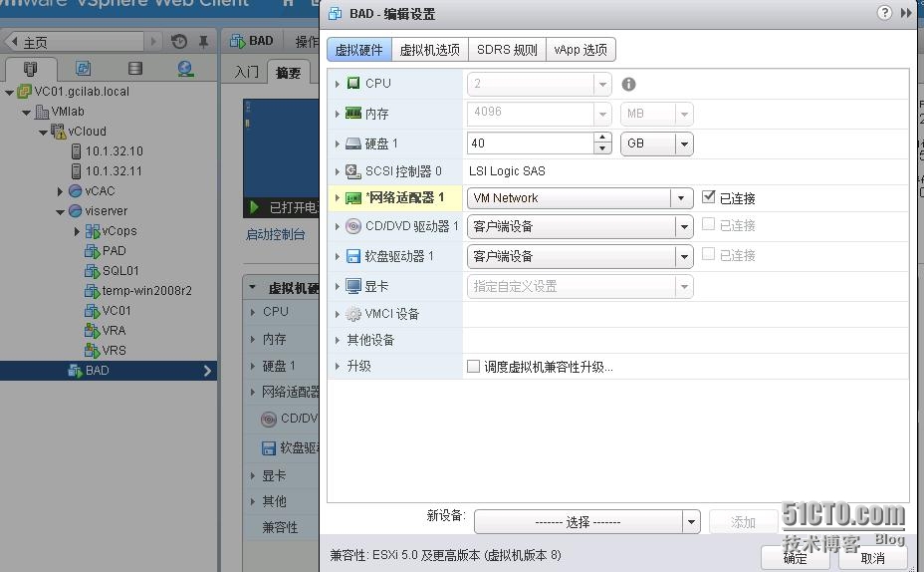Pin the navigator with the pin icon

coord(203,41)
